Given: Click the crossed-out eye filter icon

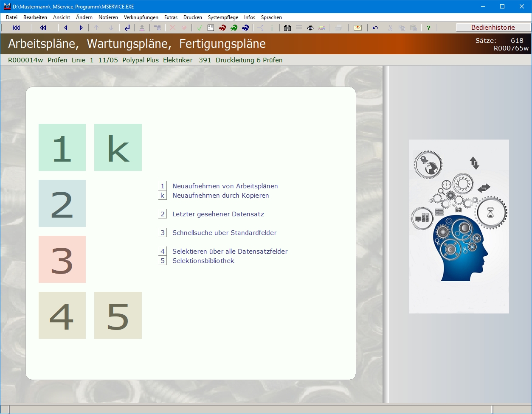Looking at the screenshot, I should point(322,28).
